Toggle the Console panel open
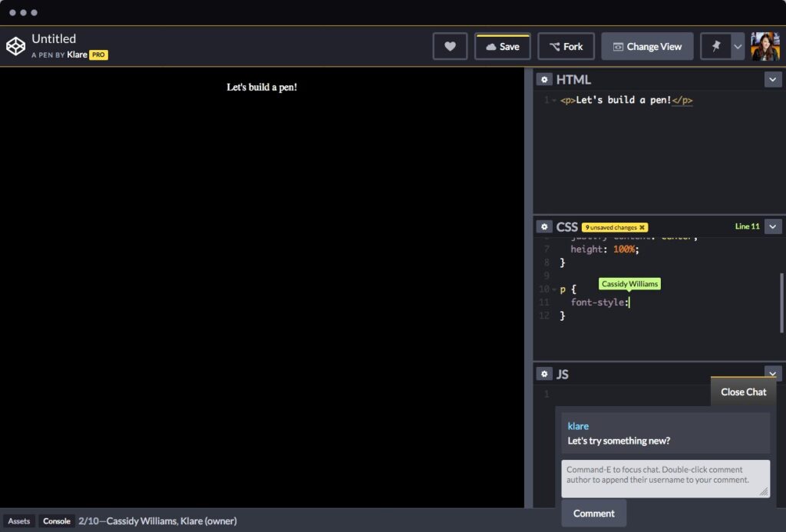 click(56, 520)
